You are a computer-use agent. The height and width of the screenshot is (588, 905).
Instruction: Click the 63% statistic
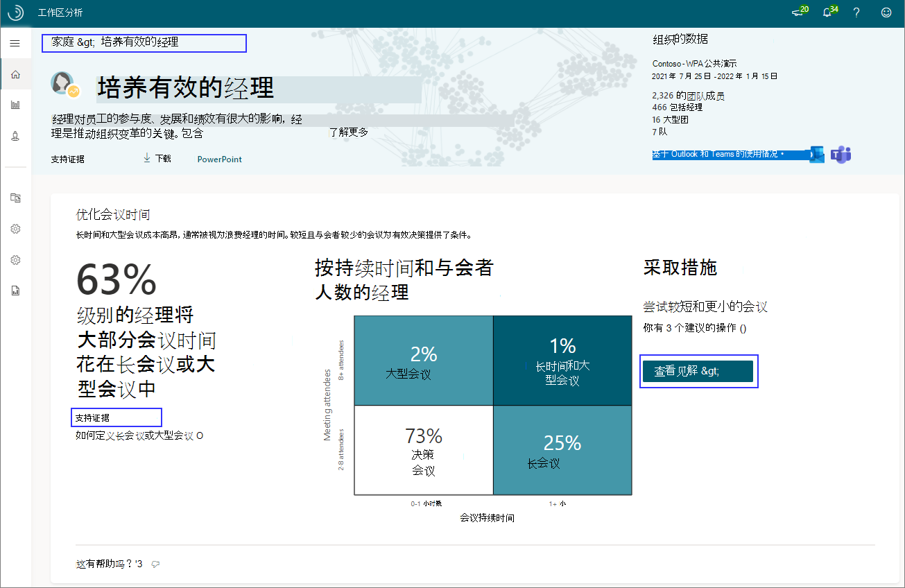click(117, 280)
